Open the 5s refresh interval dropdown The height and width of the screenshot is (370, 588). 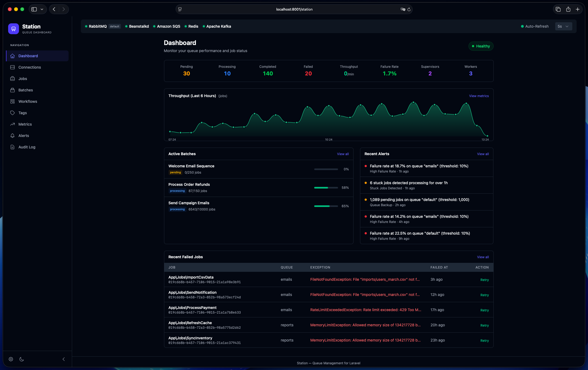point(564,26)
